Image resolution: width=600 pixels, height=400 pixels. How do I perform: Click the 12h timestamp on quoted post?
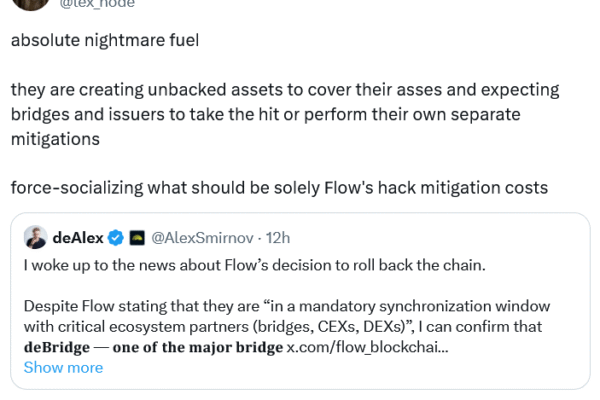click(275, 238)
